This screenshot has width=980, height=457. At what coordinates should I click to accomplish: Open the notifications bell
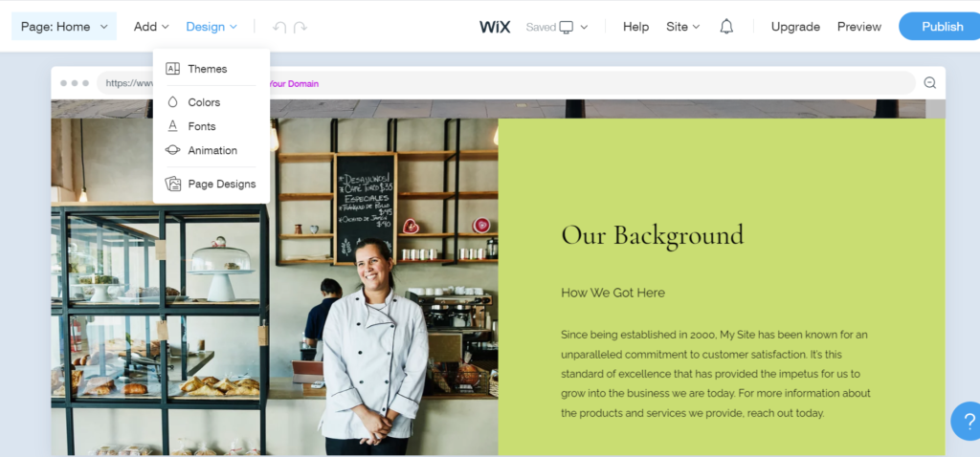tap(726, 26)
